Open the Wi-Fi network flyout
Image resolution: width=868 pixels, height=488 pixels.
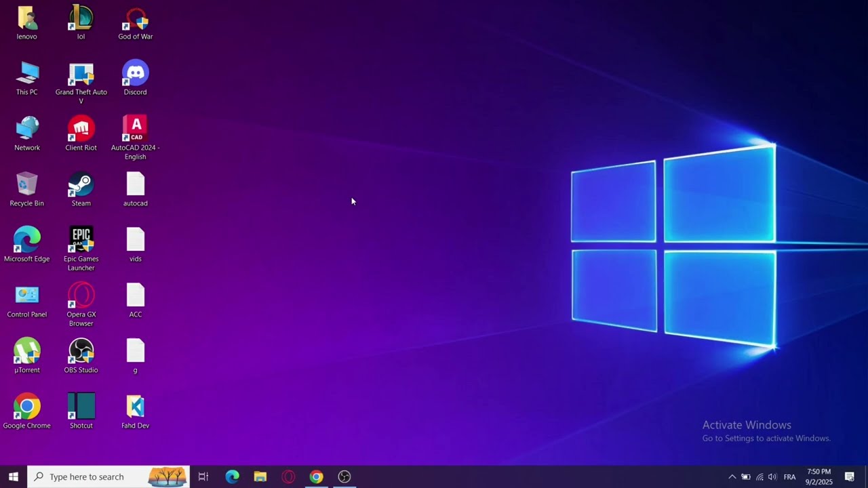(759, 476)
